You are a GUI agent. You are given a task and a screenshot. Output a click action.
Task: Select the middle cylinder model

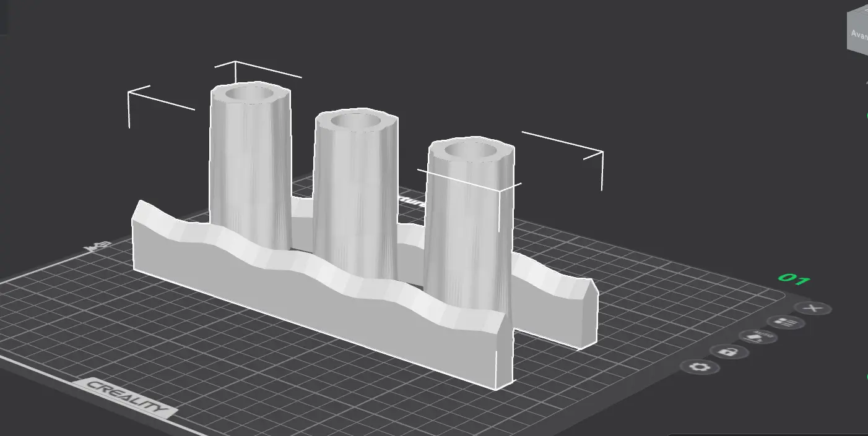(354, 198)
